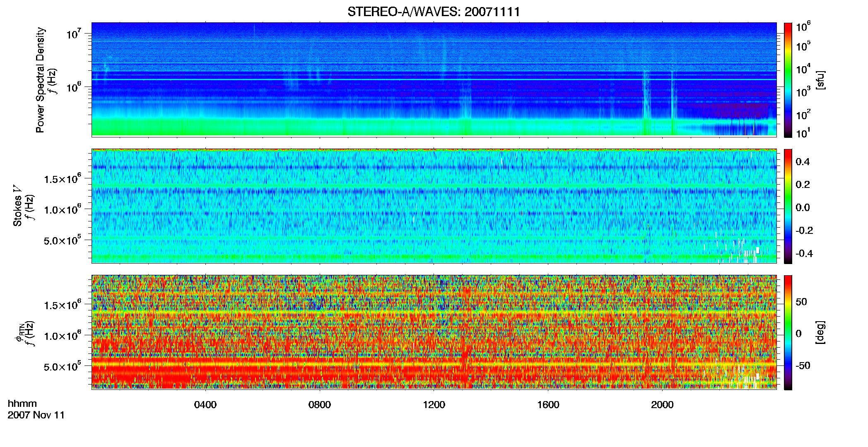Screen dimensions: 868x447
Task: Click the -50 value on degrees colorbar
Action: (x=803, y=366)
